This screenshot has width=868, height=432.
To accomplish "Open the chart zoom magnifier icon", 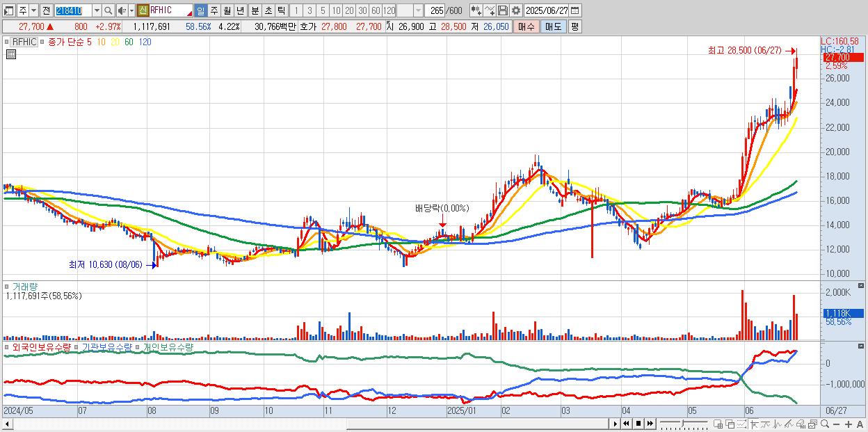I will (x=825, y=424).
